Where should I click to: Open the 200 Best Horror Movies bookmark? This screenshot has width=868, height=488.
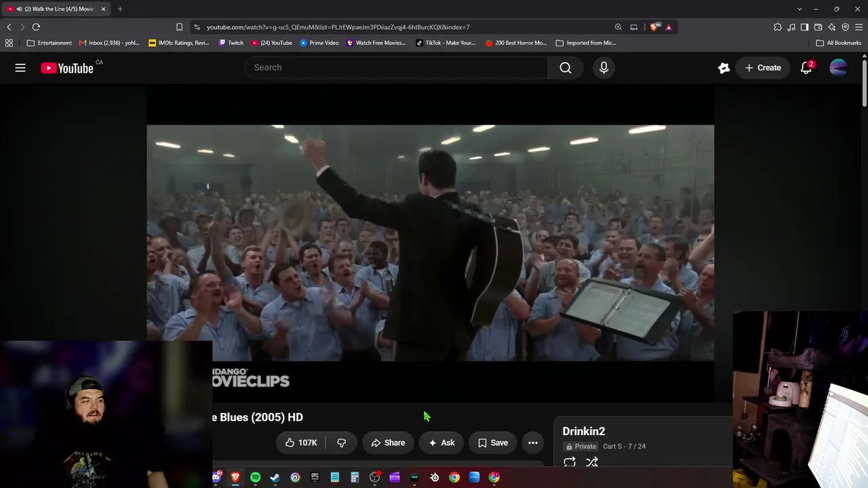click(x=516, y=43)
